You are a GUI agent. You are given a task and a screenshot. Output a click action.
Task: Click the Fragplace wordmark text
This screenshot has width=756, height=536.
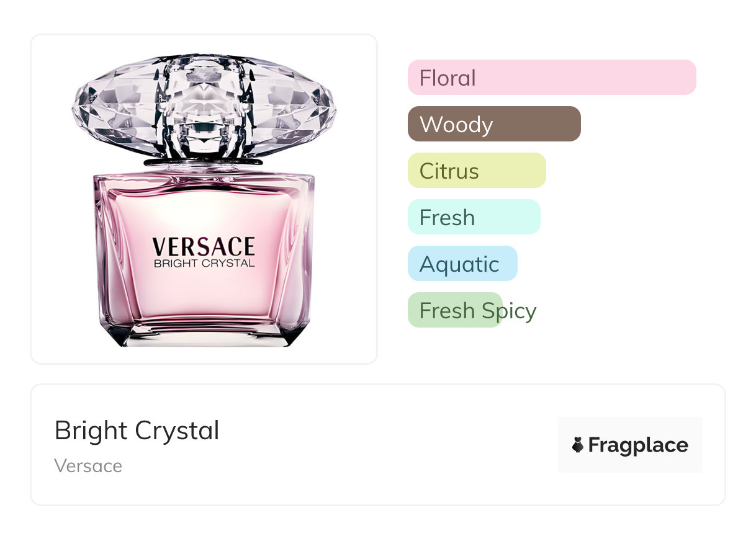click(638, 445)
